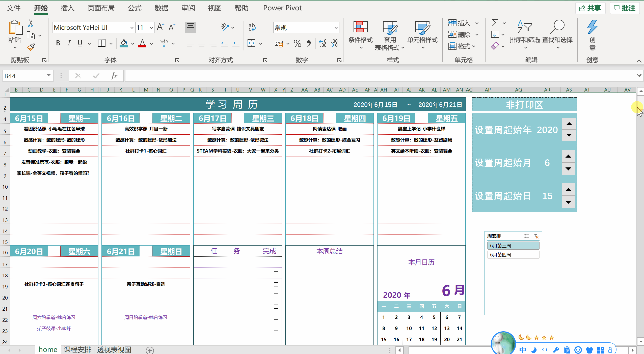Viewport: 644px width, 354px height.
Task: Toggle multi-select on 周安排 slicer
Action: point(526,236)
